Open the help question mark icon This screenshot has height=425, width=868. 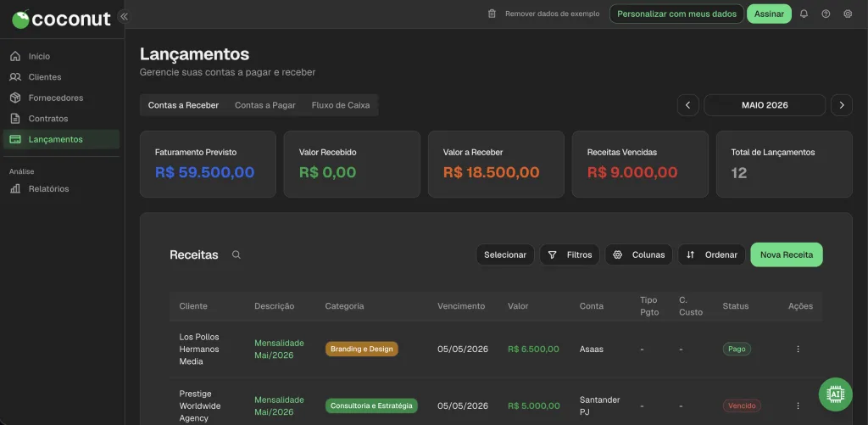(x=826, y=14)
